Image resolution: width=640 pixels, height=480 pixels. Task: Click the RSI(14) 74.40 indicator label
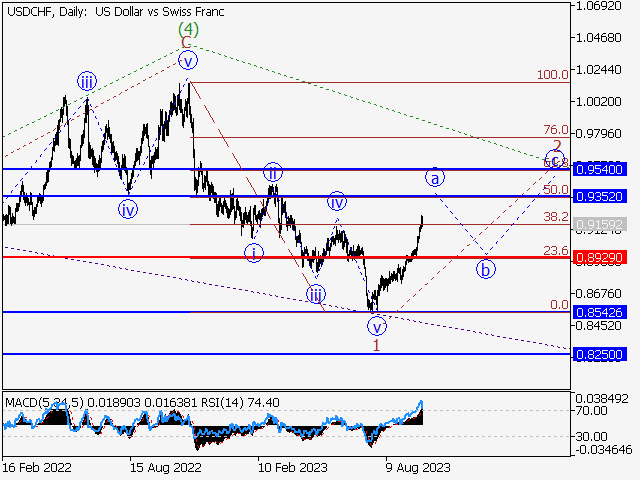coord(240,402)
